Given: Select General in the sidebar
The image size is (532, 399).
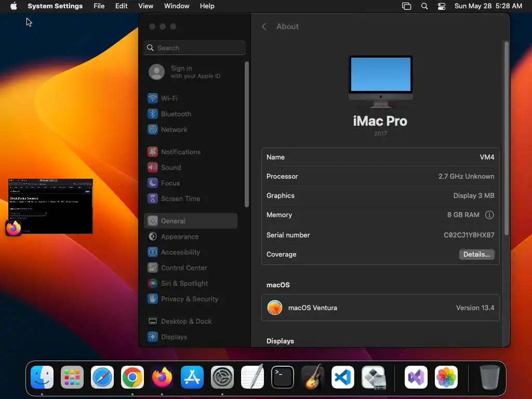Looking at the screenshot, I should point(190,221).
